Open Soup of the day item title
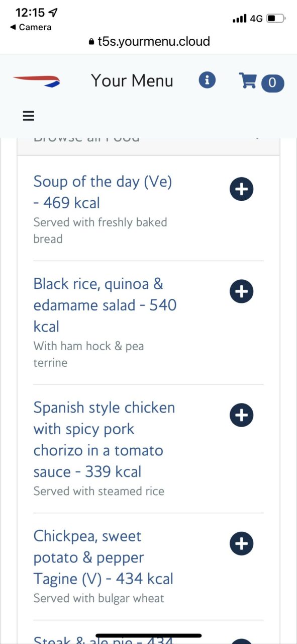 tap(103, 192)
